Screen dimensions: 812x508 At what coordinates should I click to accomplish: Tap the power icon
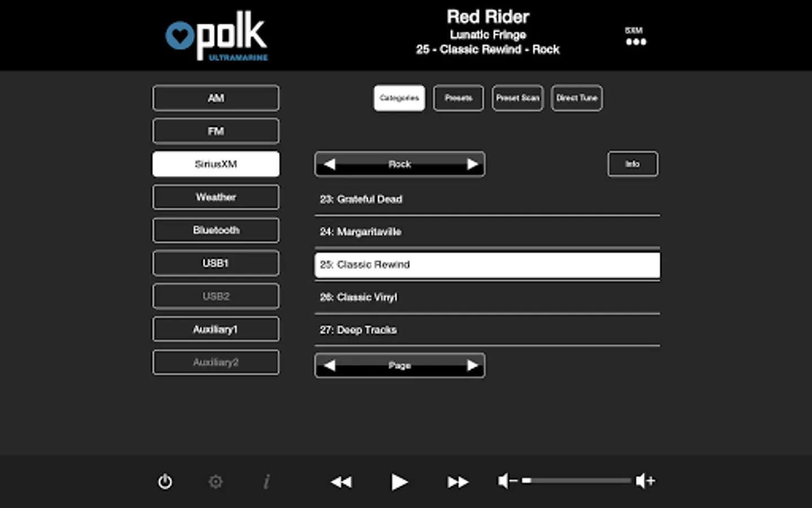point(165,481)
